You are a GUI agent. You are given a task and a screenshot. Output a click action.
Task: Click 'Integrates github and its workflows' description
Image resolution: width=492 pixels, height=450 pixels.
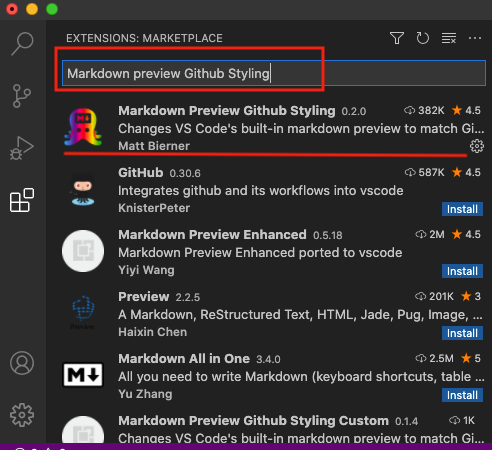click(261, 191)
